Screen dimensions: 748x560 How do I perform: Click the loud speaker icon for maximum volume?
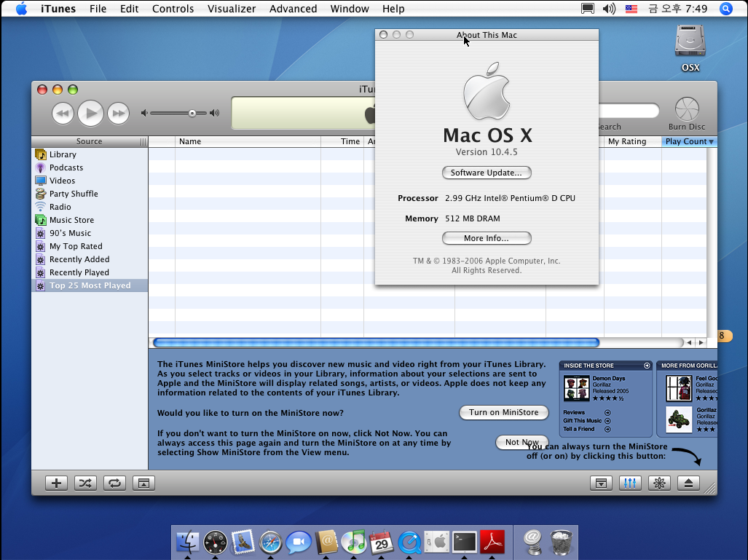coord(215,113)
